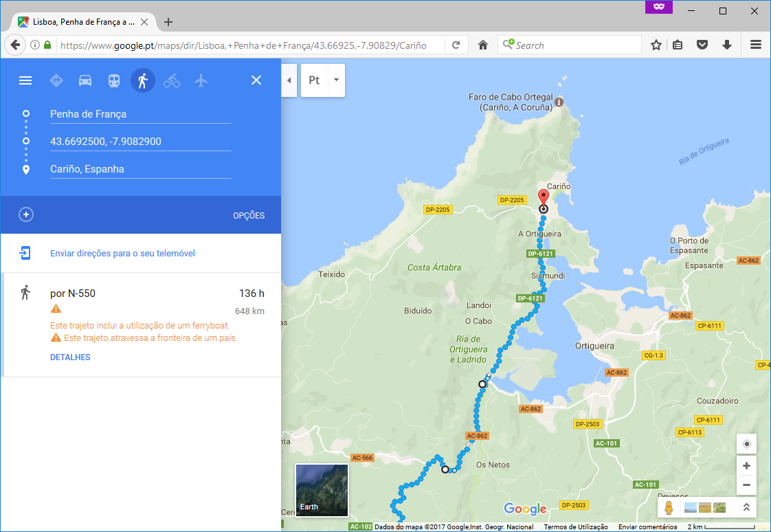The width and height of the screenshot is (771, 532).
Task: Select best travel mode option
Action: (56, 80)
